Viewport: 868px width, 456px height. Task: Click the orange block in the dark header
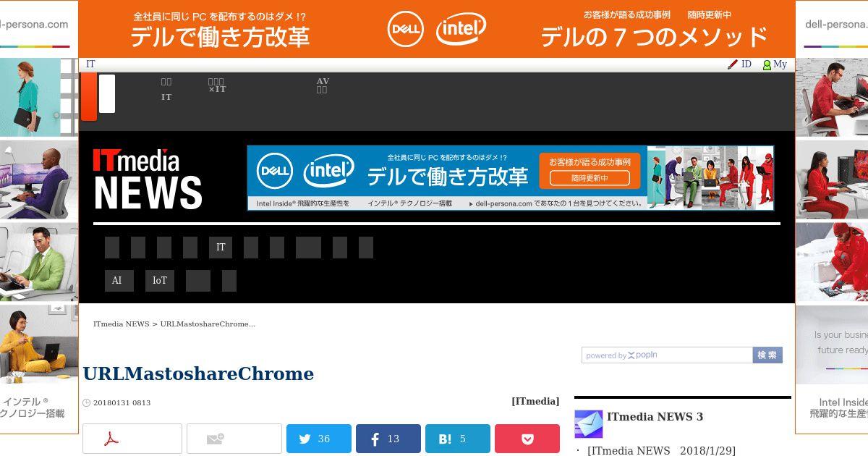pyautogui.click(x=89, y=97)
